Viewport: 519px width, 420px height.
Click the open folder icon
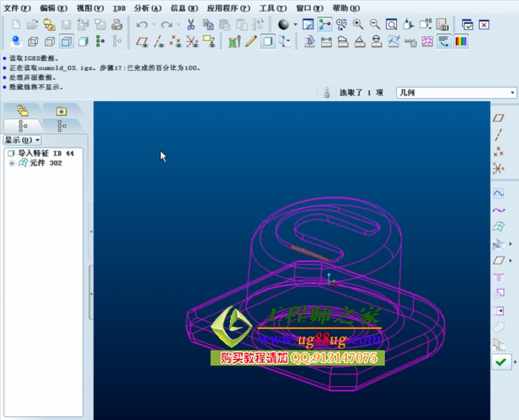32,25
